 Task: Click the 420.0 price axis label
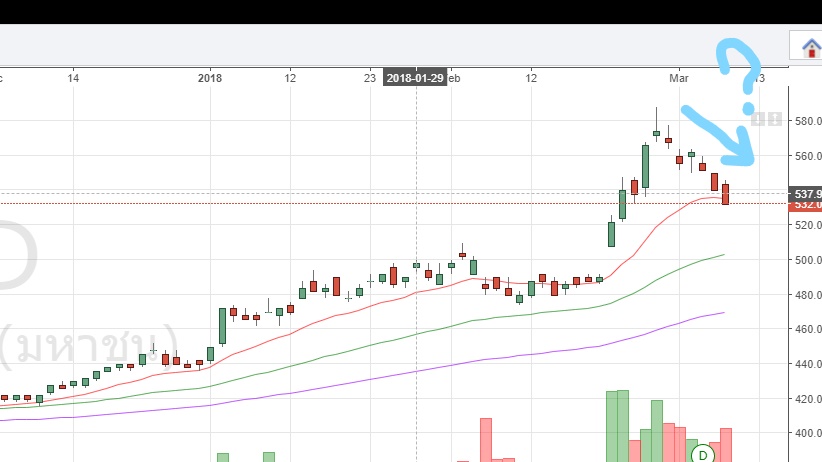click(807, 399)
